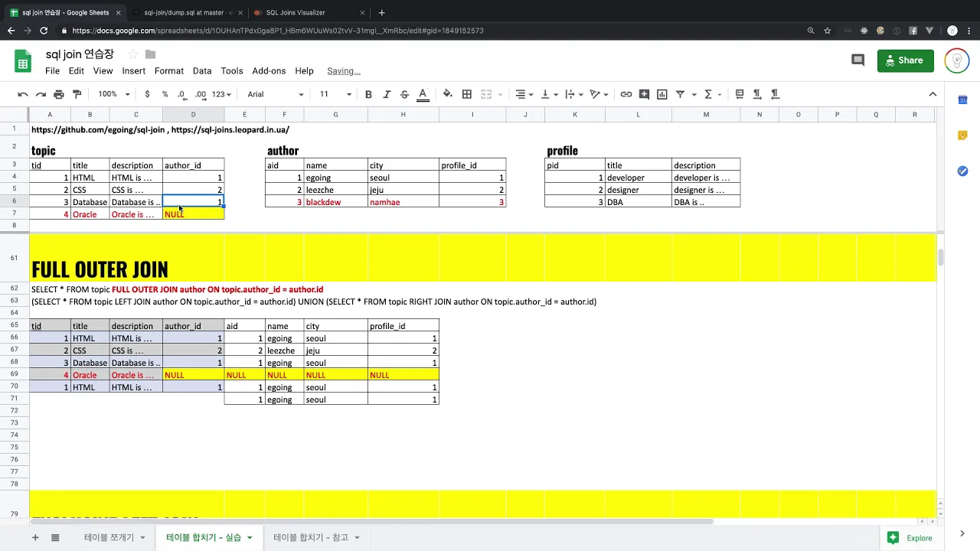Image resolution: width=980 pixels, height=551 pixels.
Task: Open the Arial font dropdown
Action: (275, 94)
